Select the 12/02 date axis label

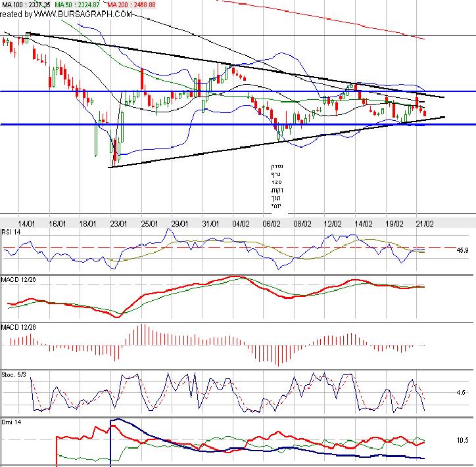tap(333, 224)
